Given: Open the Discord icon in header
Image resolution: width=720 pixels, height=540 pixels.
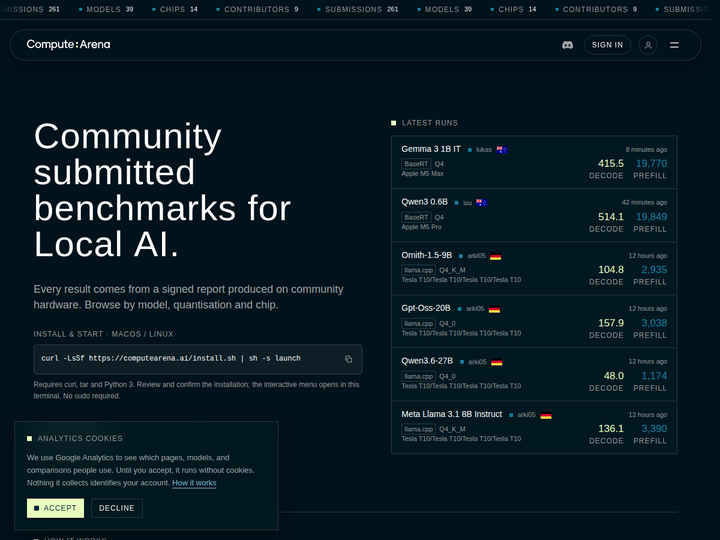Looking at the screenshot, I should 568,45.
